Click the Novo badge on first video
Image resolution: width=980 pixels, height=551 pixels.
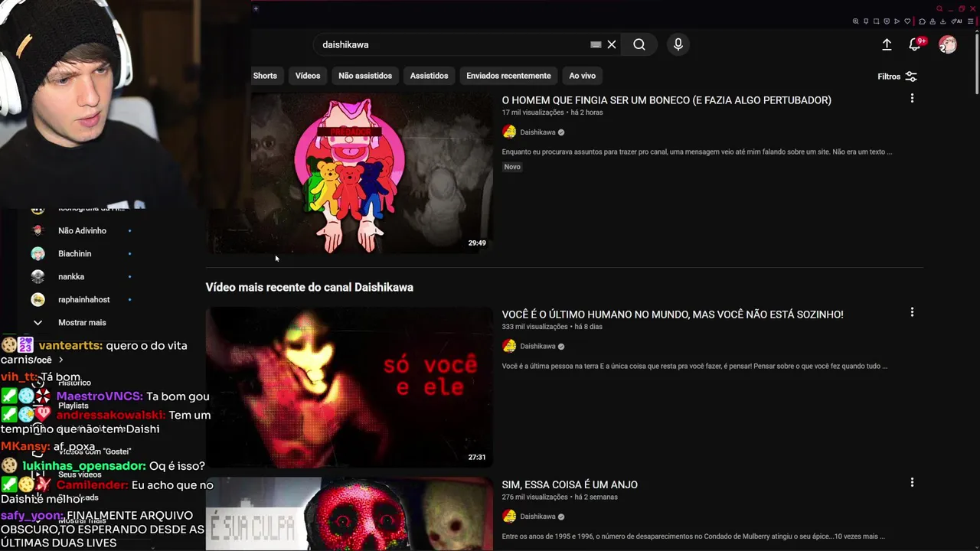click(x=512, y=167)
